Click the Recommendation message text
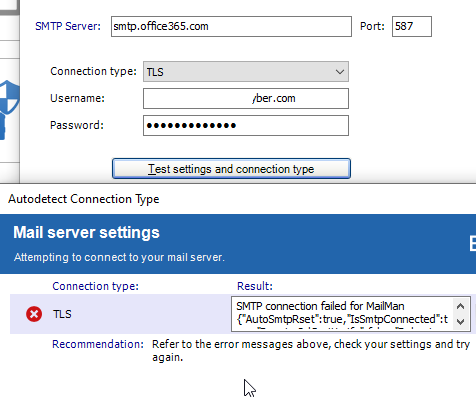This screenshot has width=476, height=397. (311, 350)
